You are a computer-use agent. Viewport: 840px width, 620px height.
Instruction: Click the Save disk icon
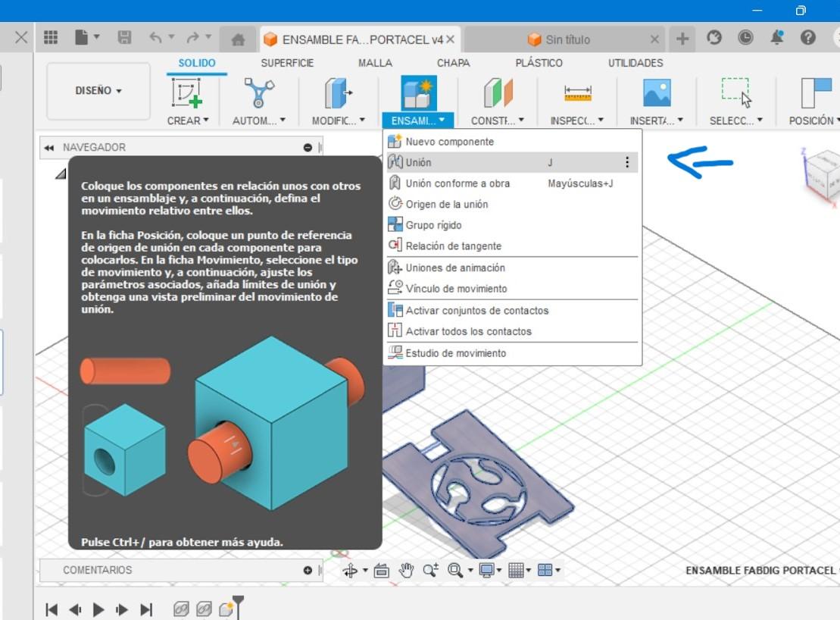[x=124, y=37]
